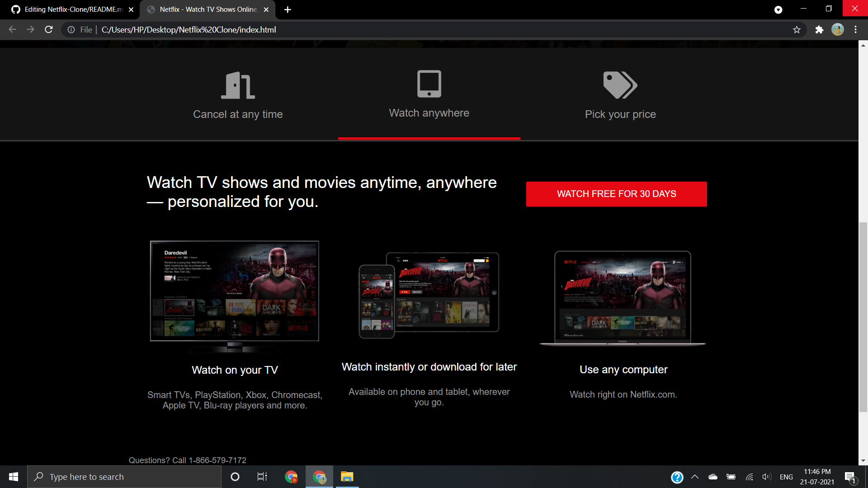The height and width of the screenshot is (488, 868).
Task: Click the page reload icon
Action: [48, 30]
